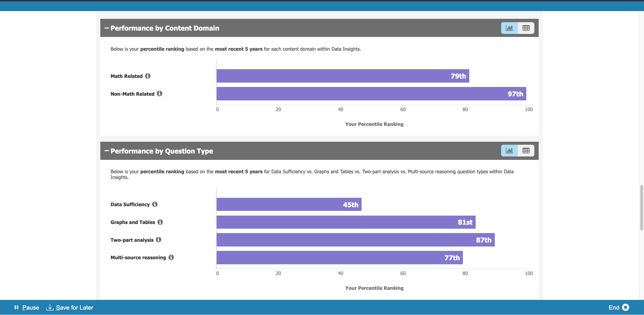
Task: View info tooltip for Two-part analysis
Action: [x=159, y=240]
